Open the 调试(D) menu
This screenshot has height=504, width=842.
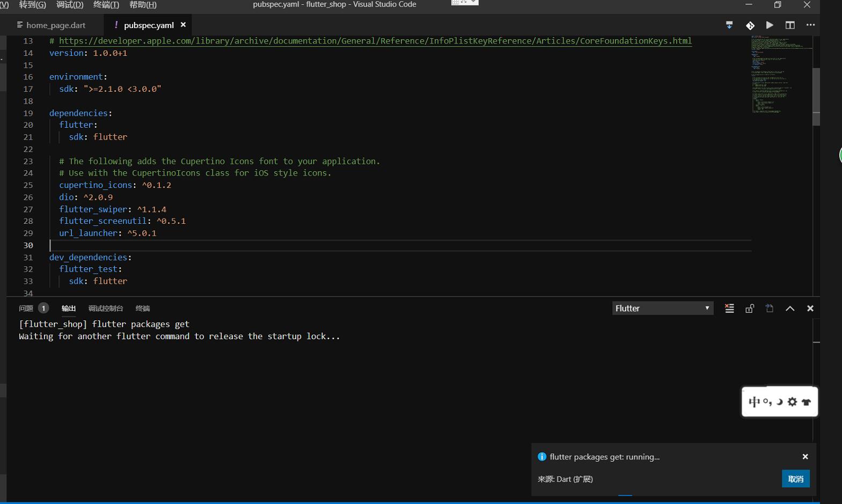click(x=70, y=5)
